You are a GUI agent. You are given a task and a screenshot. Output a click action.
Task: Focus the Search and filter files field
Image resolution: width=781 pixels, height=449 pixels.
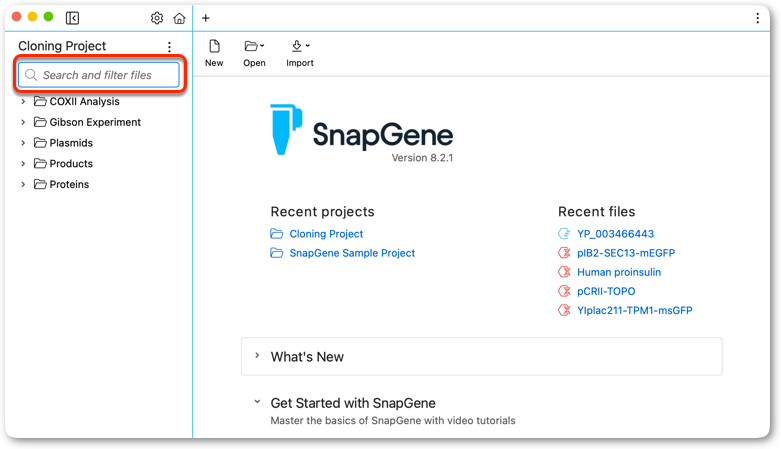(99, 75)
